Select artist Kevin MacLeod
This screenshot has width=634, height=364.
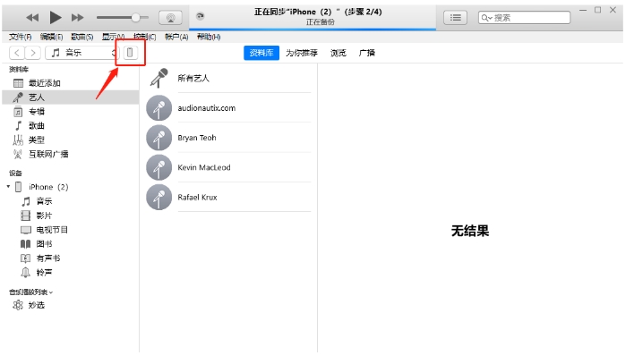(x=203, y=167)
